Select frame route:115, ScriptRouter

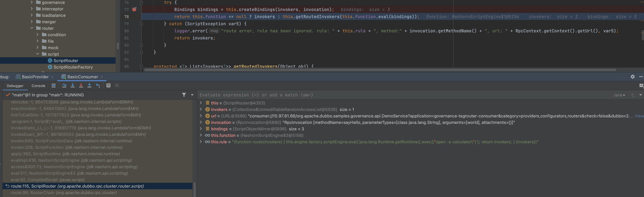click(97, 186)
